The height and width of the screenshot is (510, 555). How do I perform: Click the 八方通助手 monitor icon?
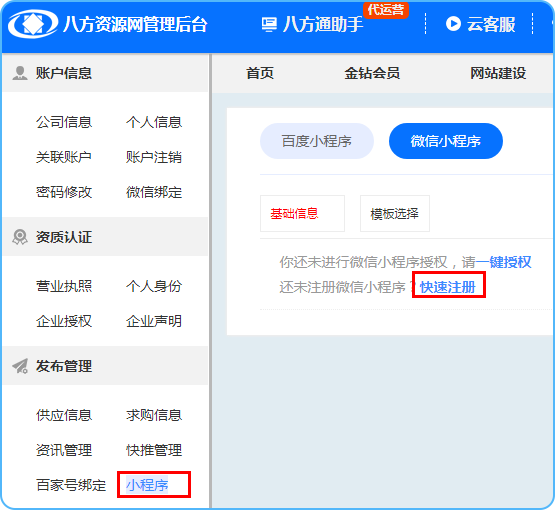click(269, 25)
